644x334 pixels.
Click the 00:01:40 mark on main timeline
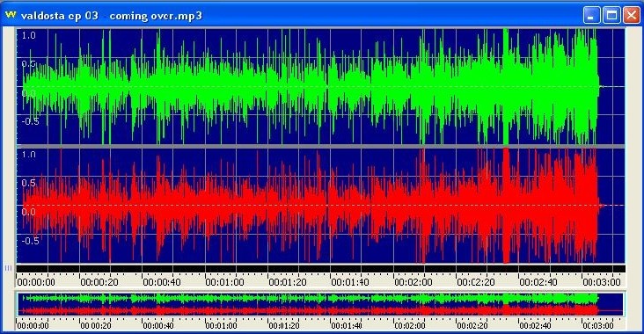[350, 282]
